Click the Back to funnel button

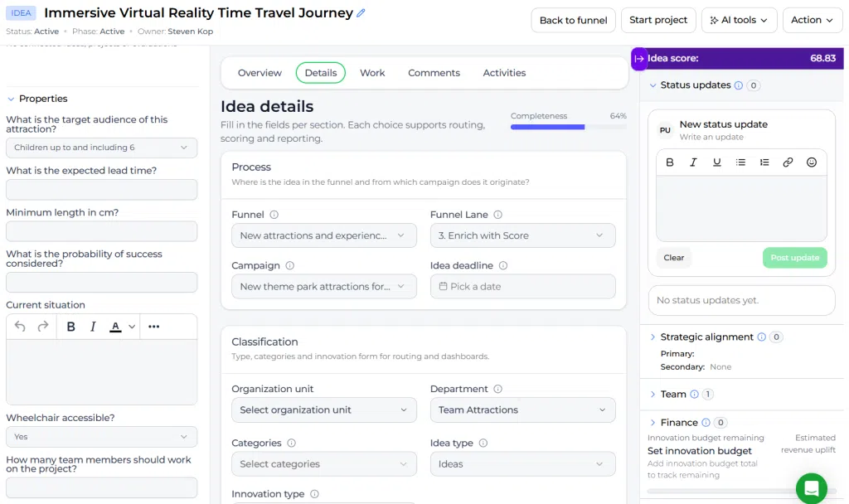[573, 20]
